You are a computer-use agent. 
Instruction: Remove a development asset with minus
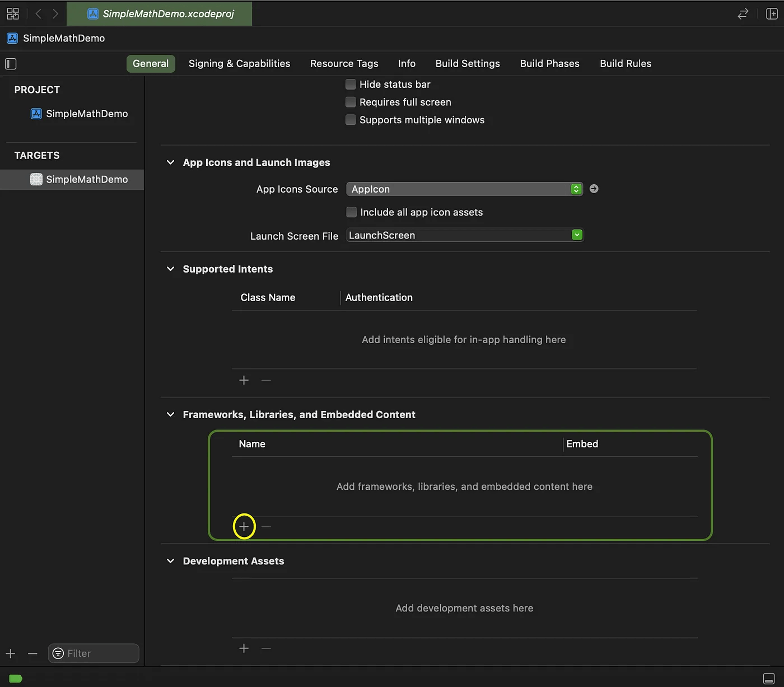pos(266,648)
